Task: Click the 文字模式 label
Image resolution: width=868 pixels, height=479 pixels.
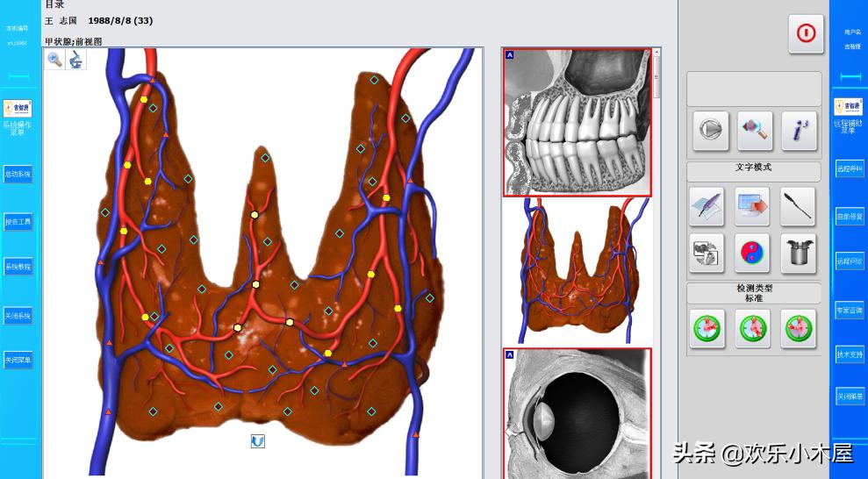Action: click(753, 167)
